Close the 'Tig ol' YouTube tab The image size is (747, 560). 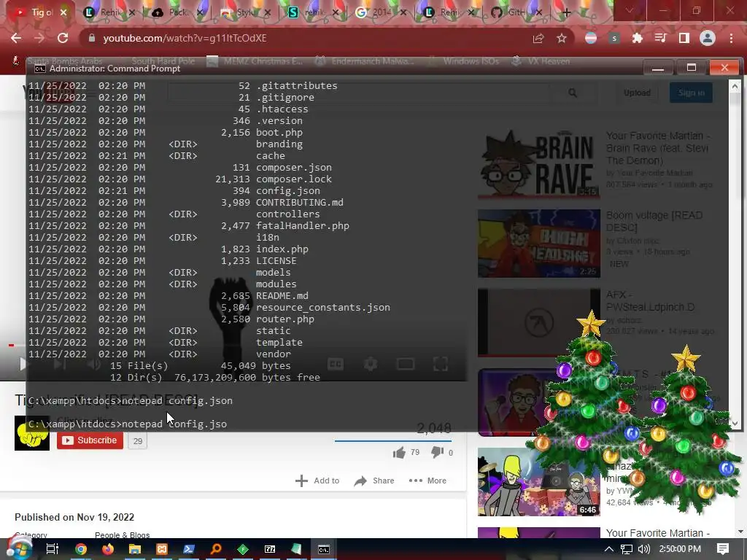coord(63,12)
